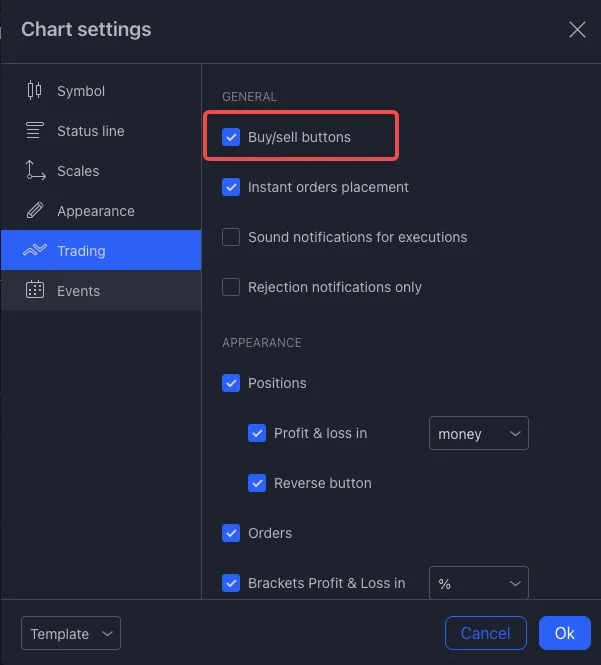Disable the Buy/sell buttons checkbox
The height and width of the screenshot is (665, 601).
(231, 137)
